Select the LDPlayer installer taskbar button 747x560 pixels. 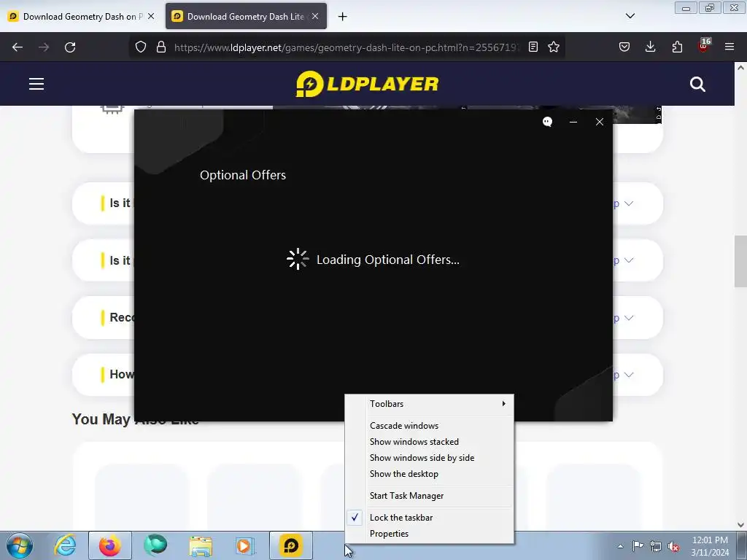click(291, 545)
